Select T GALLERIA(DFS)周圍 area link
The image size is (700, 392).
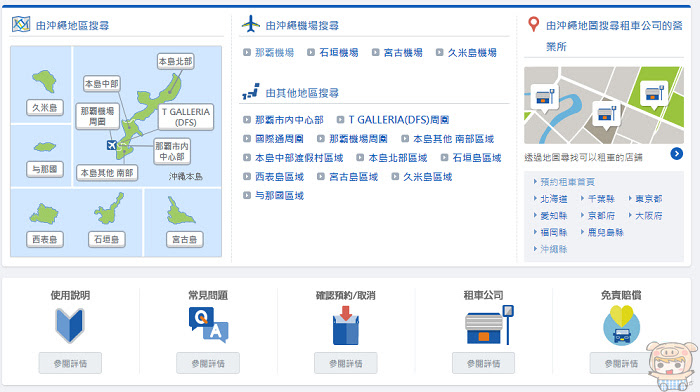pyautogui.click(x=398, y=120)
